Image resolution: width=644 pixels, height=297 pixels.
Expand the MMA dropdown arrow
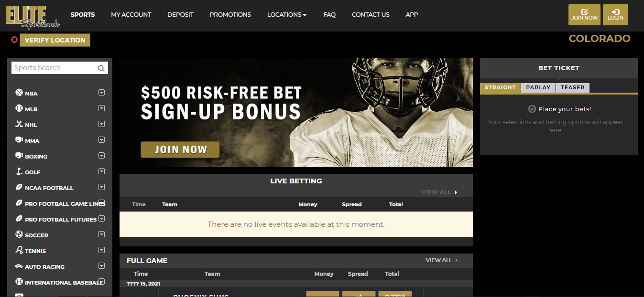[x=101, y=140]
